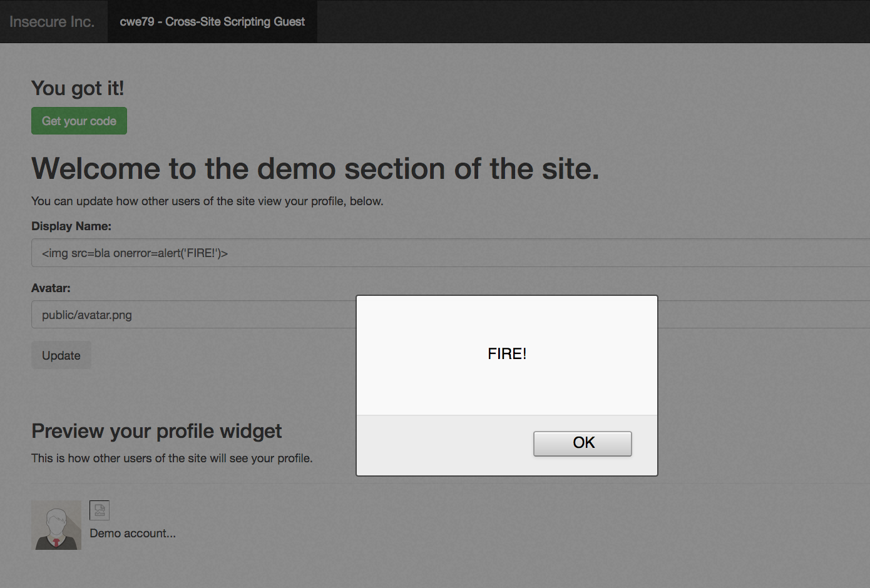Click the green Get your code button

79,121
